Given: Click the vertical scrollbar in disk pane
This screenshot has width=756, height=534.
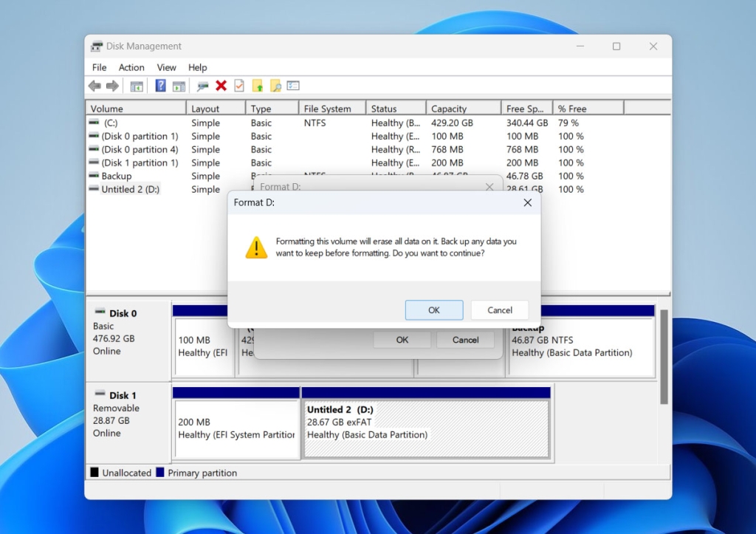Looking at the screenshot, I should pos(664,355).
